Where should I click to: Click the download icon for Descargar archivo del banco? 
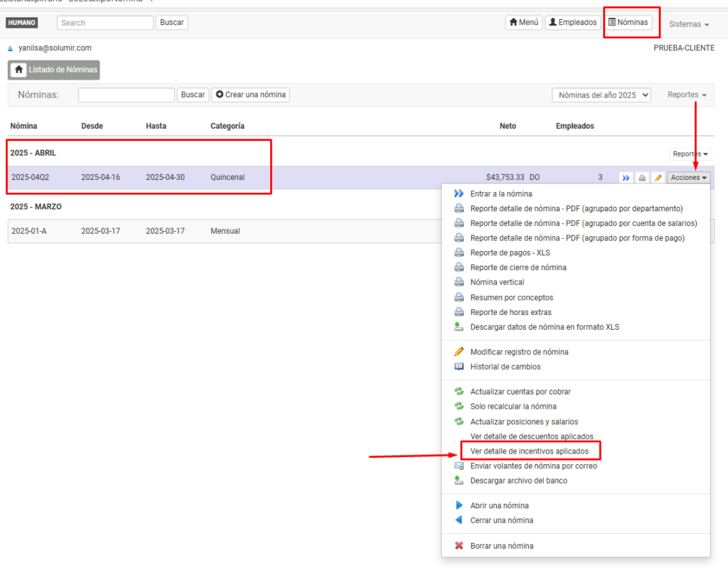point(459,481)
